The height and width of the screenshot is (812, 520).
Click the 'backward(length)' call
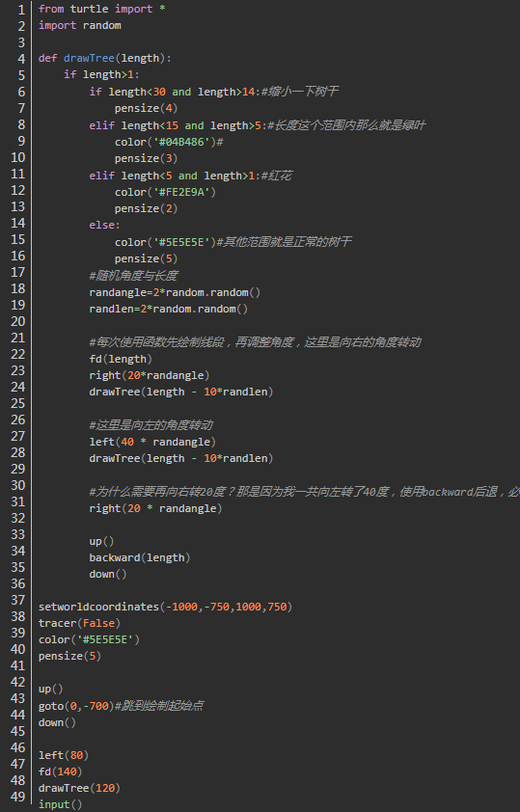pyautogui.click(x=140, y=557)
